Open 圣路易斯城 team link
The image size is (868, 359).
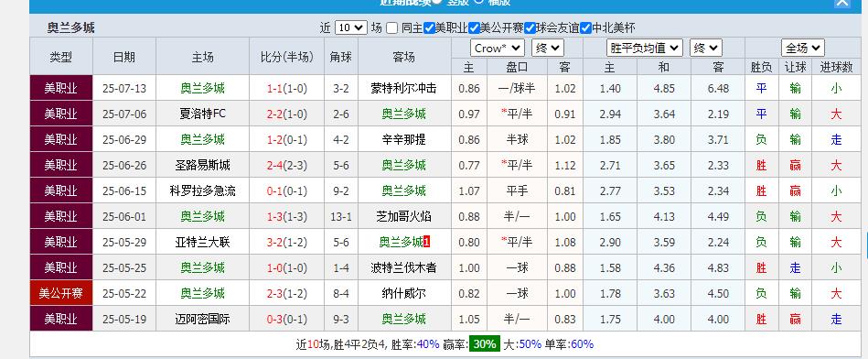click(203, 165)
